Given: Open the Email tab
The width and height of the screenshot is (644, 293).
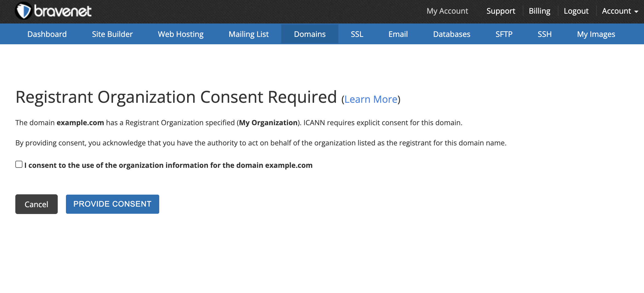Looking at the screenshot, I should pyautogui.click(x=398, y=34).
